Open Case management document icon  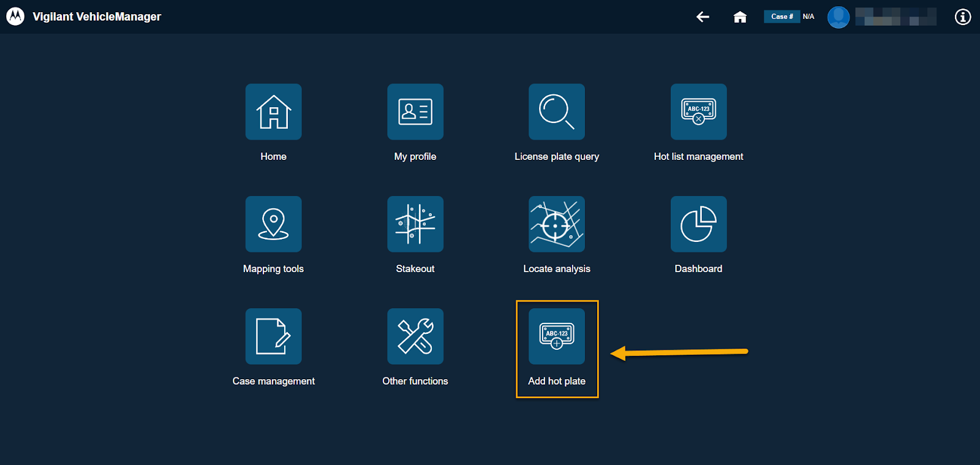[x=273, y=336]
